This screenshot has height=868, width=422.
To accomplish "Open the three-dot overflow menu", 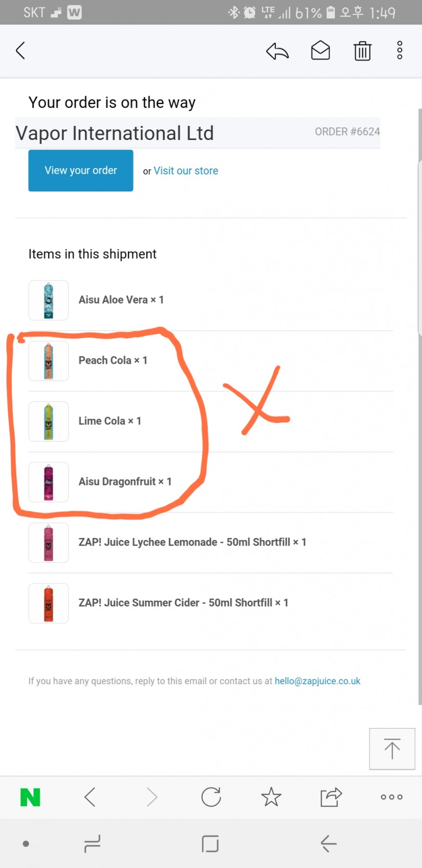I will pos(399,50).
